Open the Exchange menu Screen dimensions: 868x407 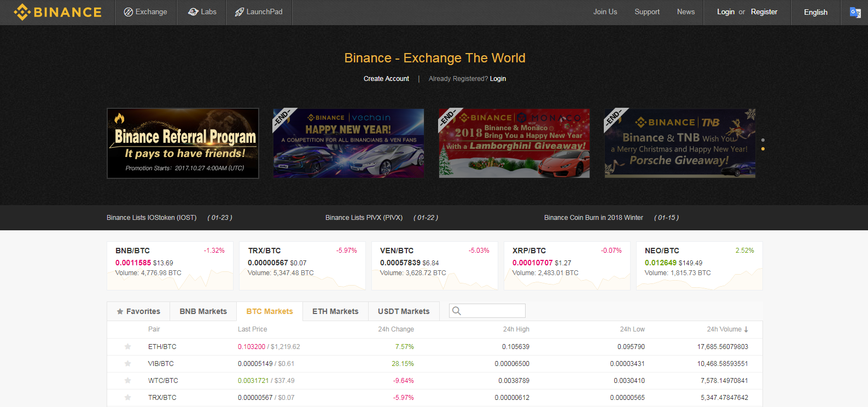(145, 12)
